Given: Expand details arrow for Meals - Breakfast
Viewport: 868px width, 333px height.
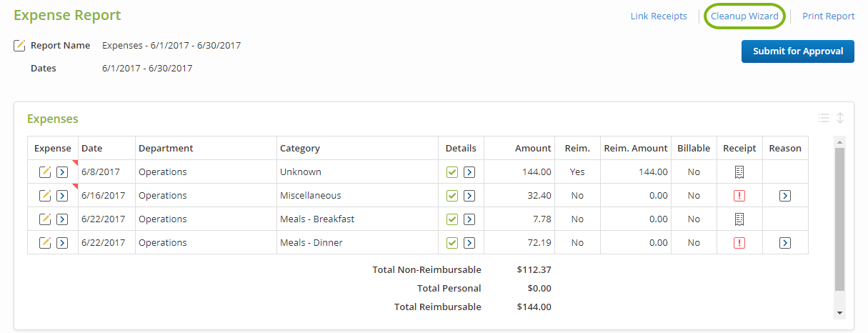Looking at the screenshot, I should point(469,219).
